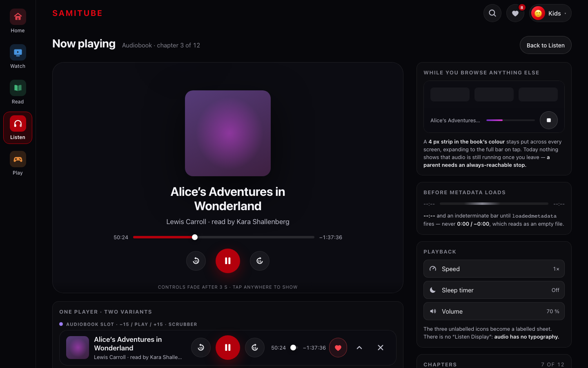The width and height of the screenshot is (588, 368).
Task: Click the audiobook slot cover thumbnail
Action: tap(78, 348)
